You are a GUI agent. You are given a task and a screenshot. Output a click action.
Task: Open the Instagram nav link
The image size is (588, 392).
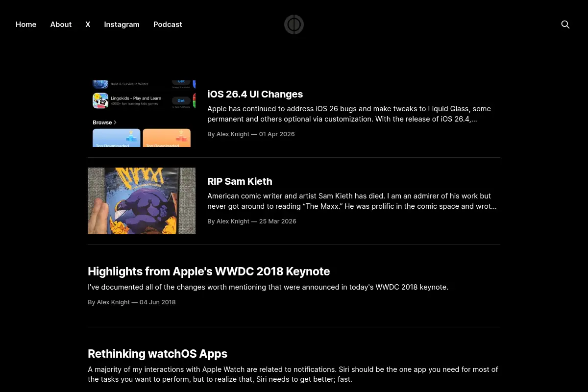122,24
